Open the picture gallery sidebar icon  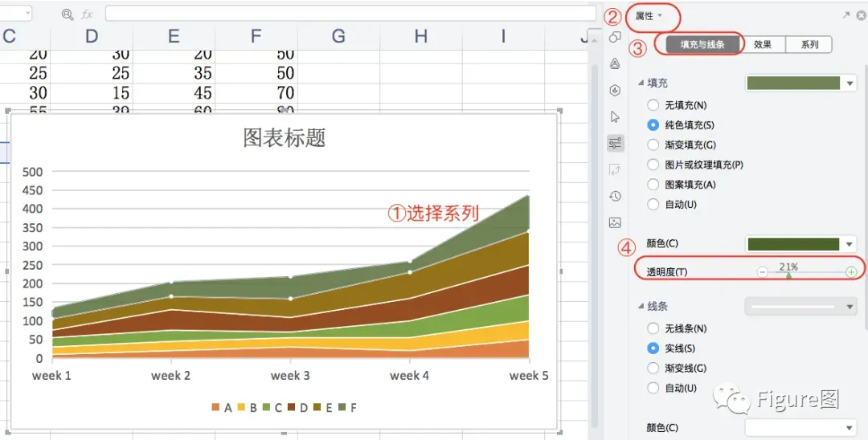pyautogui.click(x=615, y=222)
